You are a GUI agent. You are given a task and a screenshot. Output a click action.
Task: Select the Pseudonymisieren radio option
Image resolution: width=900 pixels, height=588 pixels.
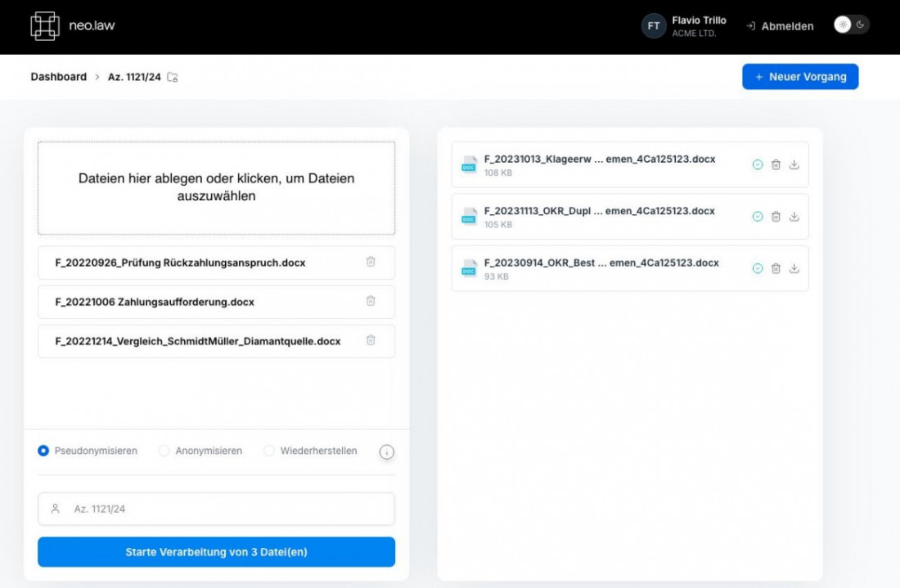point(43,451)
